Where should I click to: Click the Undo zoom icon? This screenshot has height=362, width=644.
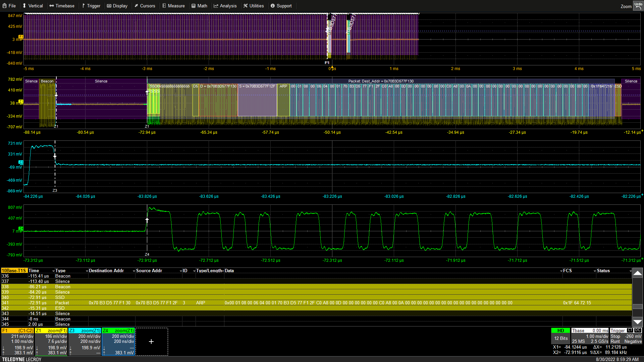638,6
